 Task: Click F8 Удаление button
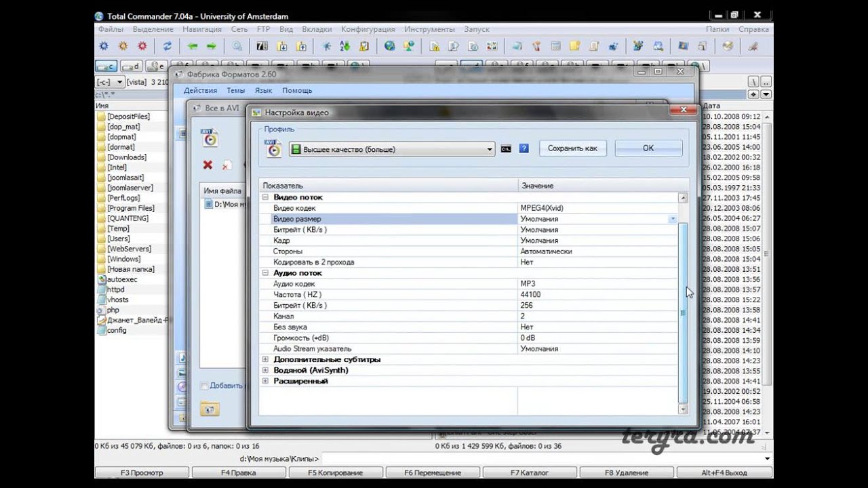(x=627, y=472)
